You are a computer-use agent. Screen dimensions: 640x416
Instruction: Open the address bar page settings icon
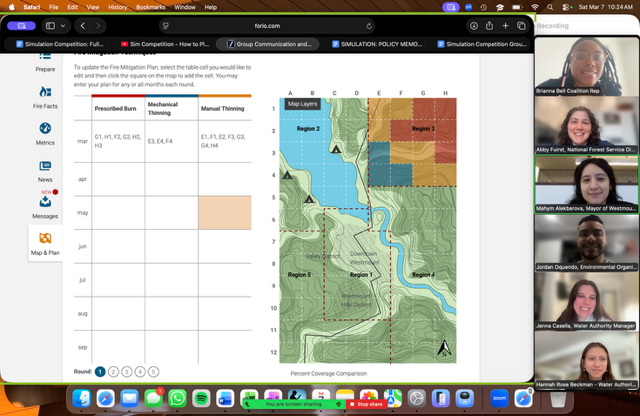point(166,26)
